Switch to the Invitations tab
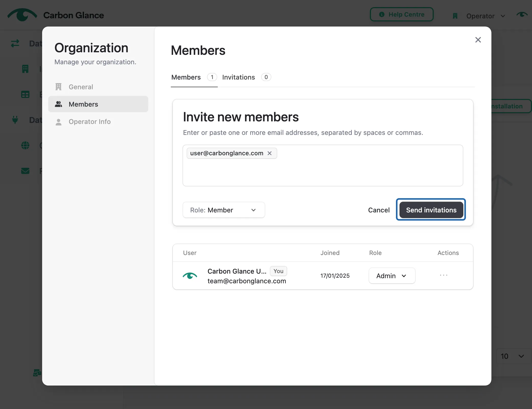The height and width of the screenshot is (409, 532). (246, 77)
